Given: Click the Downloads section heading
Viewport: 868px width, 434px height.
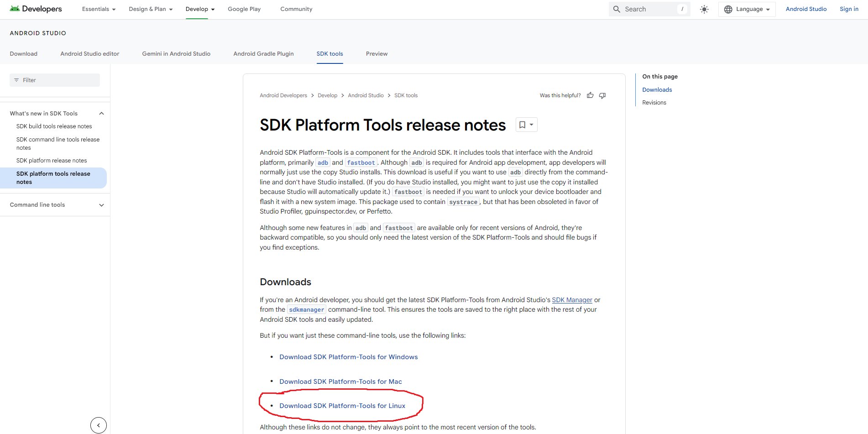Looking at the screenshot, I should (x=285, y=282).
